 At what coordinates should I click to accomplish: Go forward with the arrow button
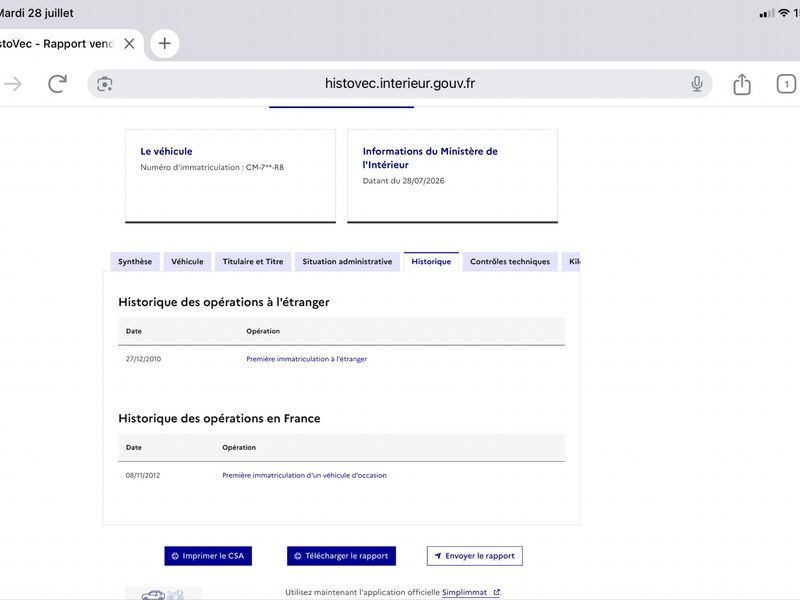click(x=13, y=84)
